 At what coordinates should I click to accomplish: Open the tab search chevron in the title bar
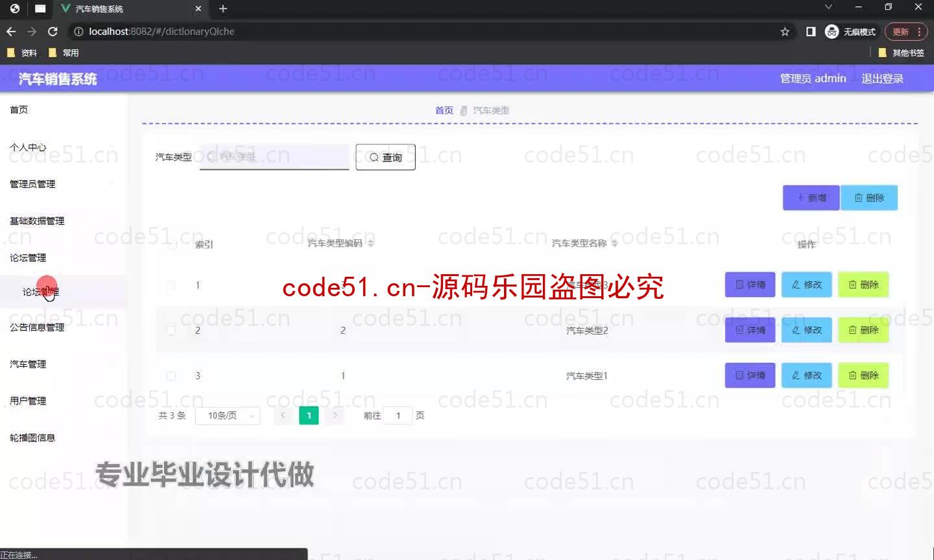pos(828,6)
